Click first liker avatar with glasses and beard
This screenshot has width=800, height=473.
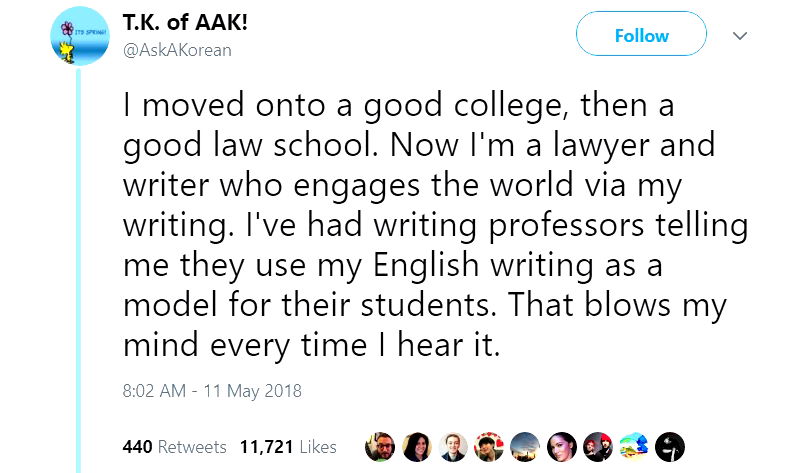point(380,446)
